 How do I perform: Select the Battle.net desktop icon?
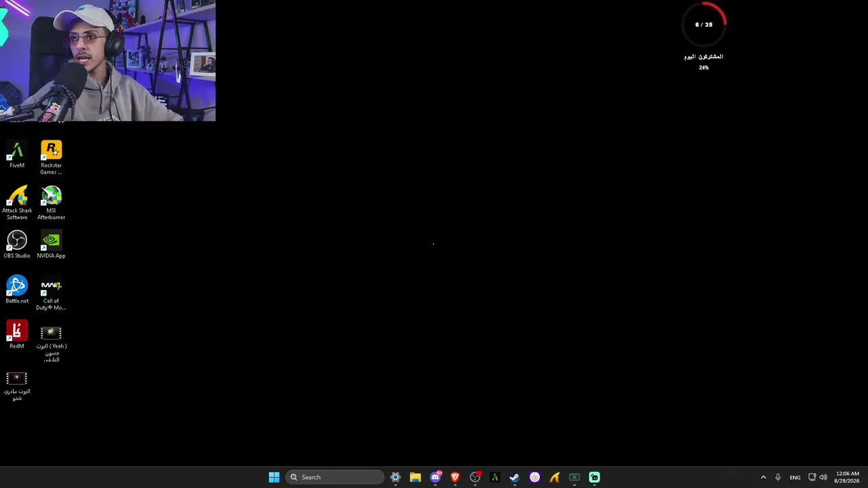coord(17,289)
